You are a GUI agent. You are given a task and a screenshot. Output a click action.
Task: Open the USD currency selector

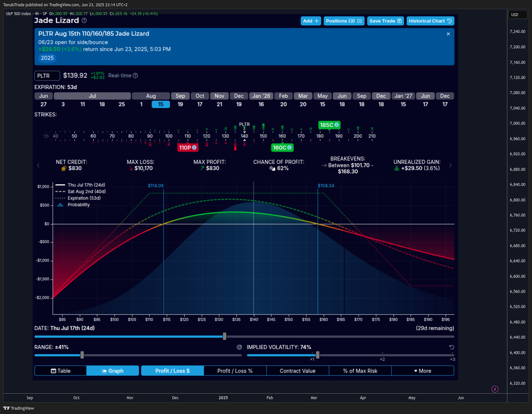(x=518, y=15)
